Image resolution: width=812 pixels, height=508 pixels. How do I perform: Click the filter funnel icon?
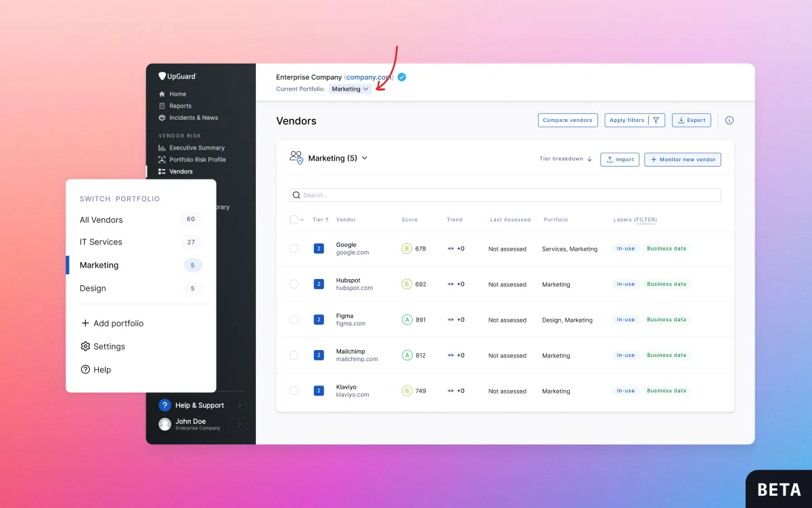point(656,121)
